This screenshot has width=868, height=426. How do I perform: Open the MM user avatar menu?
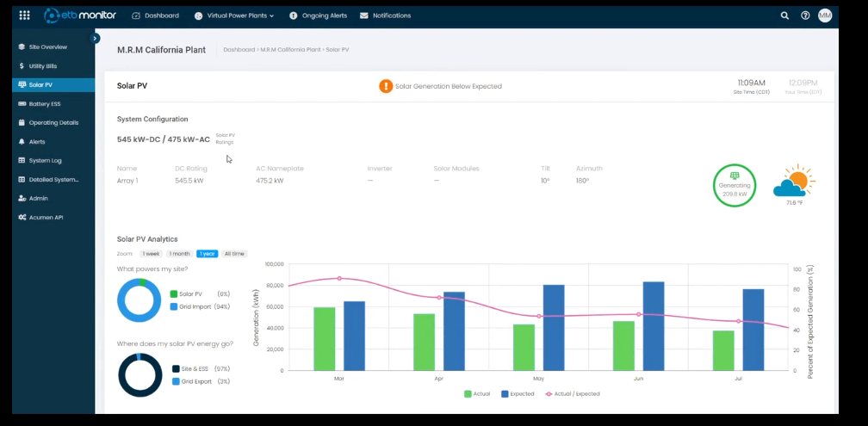click(x=825, y=15)
